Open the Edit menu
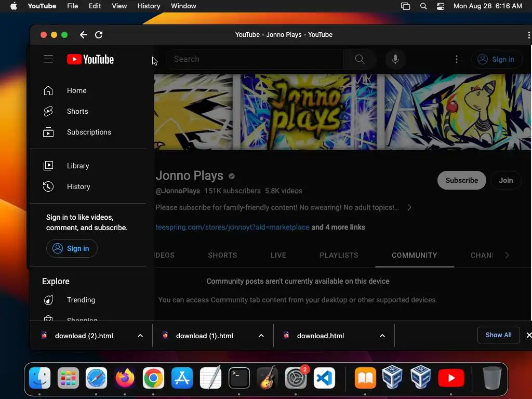The height and width of the screenshot is (399, 532). click(95, 6)
